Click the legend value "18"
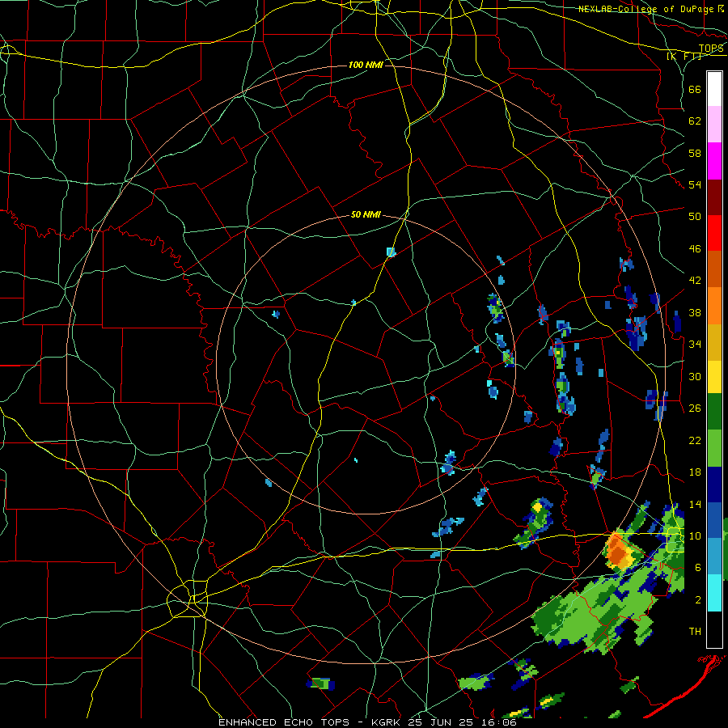The width and height of the screenshot is (728, 728). click(x=695, y=472)
